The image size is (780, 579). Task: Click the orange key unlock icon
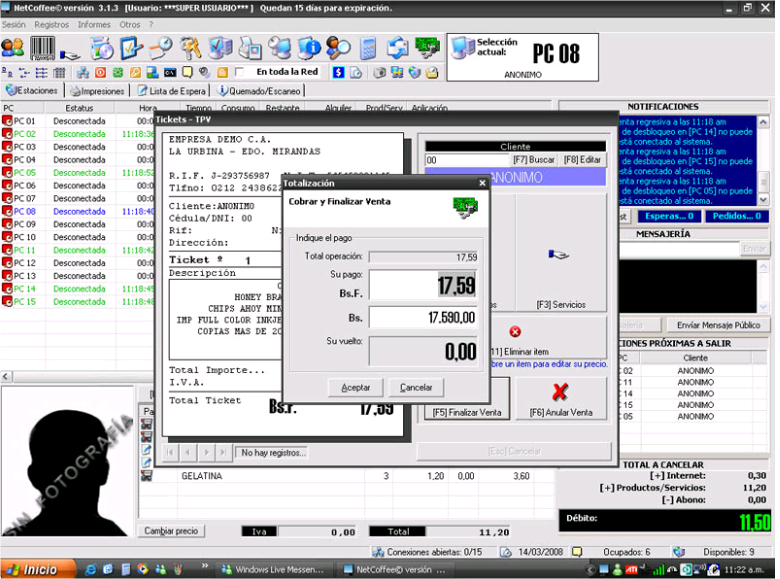[135, 73]
